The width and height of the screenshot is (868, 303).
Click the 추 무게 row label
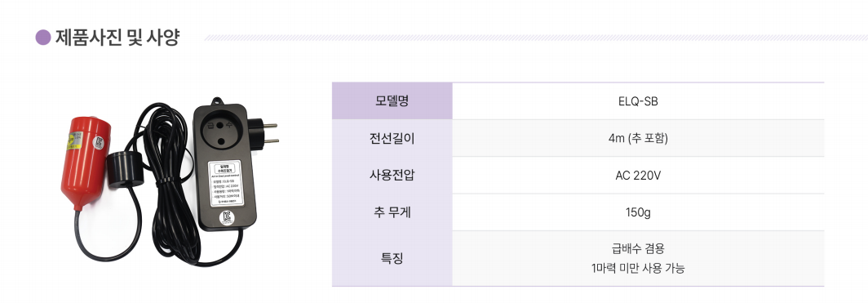tap(392, 212)
